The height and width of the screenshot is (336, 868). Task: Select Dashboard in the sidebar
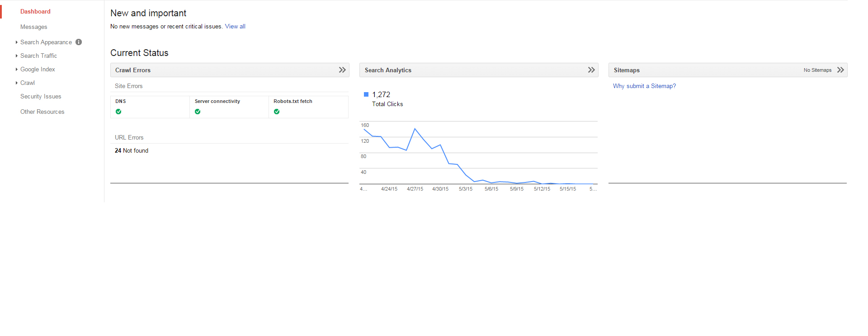tap(35, 12)
